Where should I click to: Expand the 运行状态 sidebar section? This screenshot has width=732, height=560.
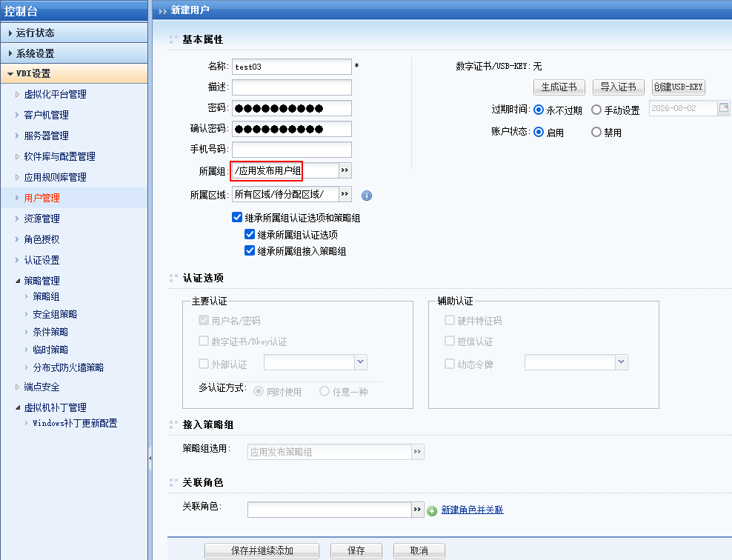click(35, 33)
